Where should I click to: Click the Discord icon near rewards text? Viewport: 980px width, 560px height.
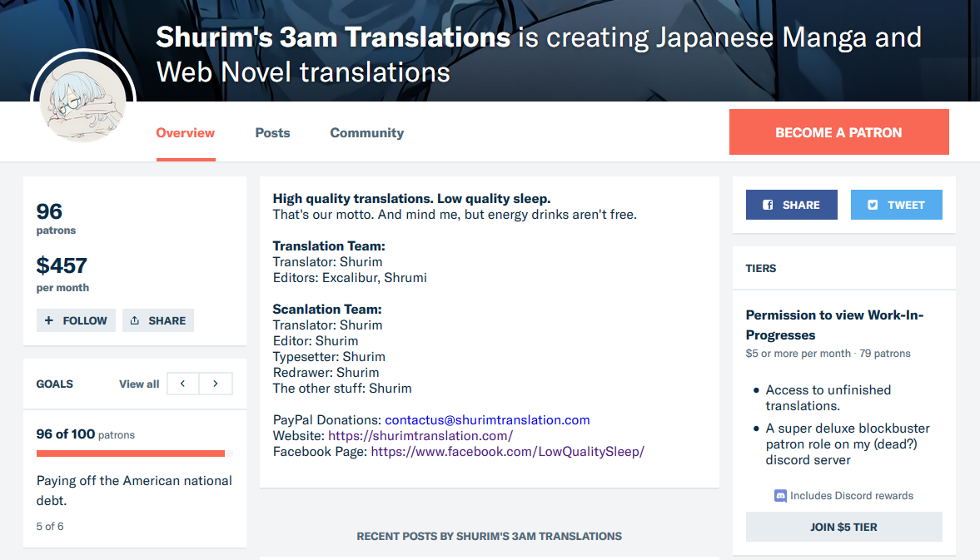point(780,496)
